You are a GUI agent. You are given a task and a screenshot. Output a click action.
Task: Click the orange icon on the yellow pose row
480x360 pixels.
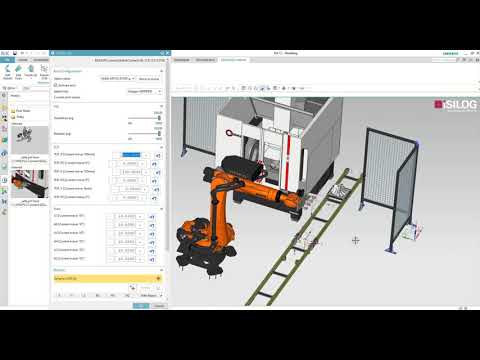158,278
